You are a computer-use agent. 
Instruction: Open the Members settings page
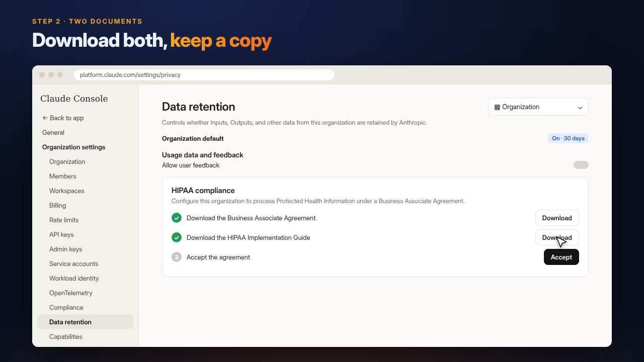(x=63, y=176)
